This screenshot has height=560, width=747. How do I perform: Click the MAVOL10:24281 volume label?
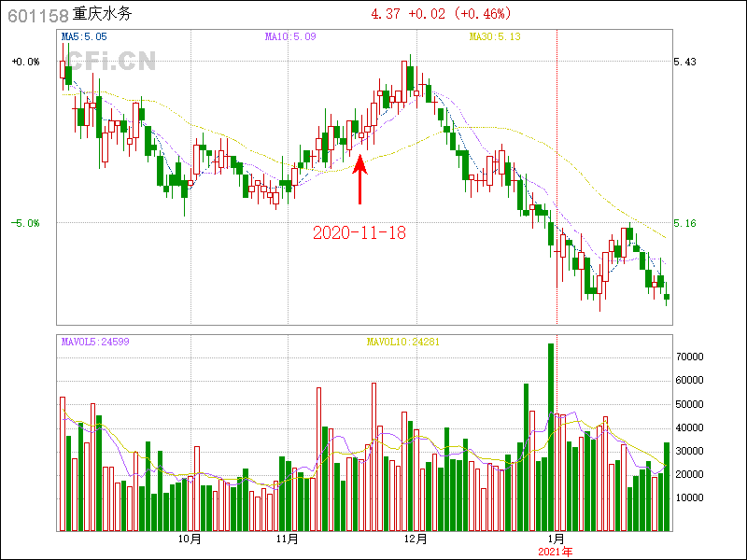[x=403, y=342]
